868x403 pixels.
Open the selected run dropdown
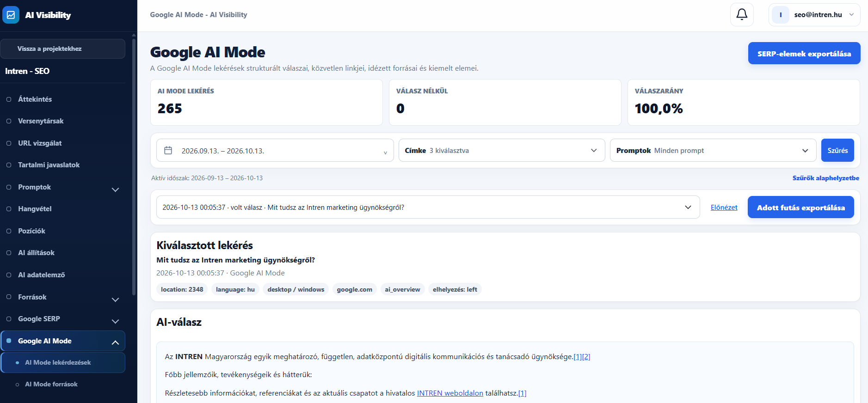428,207
